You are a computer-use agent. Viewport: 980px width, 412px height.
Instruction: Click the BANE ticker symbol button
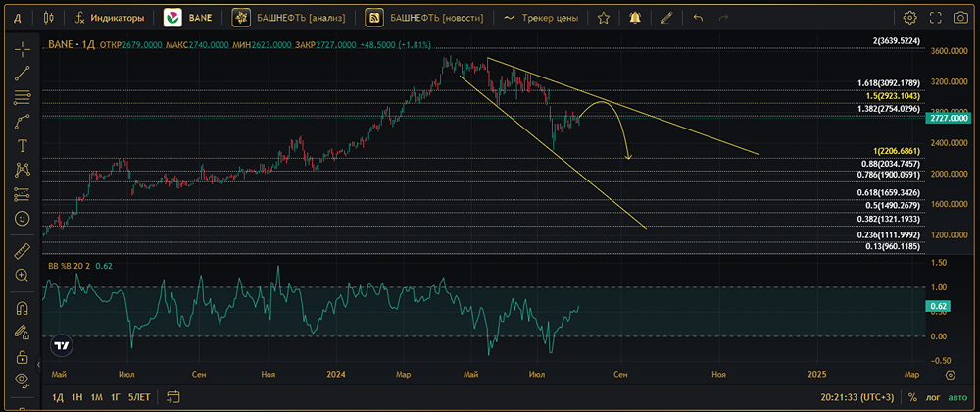click(191, 18)
